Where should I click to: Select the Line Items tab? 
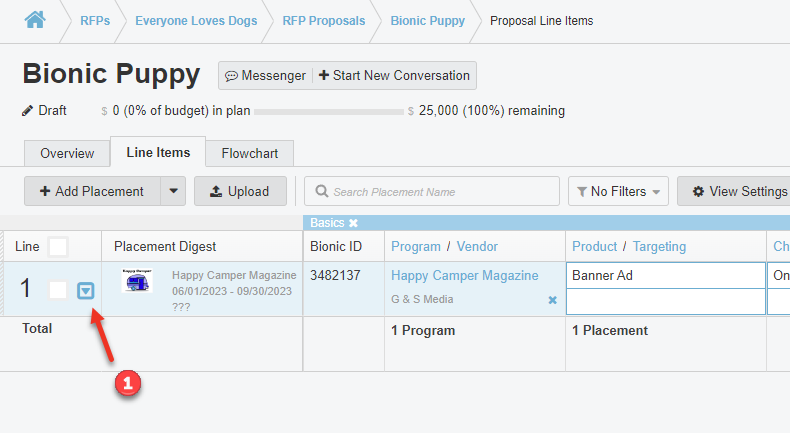[158, 152]
